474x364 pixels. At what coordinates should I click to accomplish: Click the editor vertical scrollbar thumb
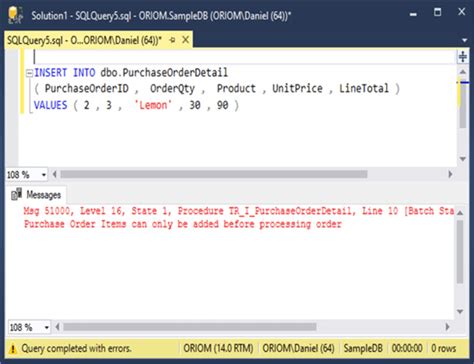point(463,104)
